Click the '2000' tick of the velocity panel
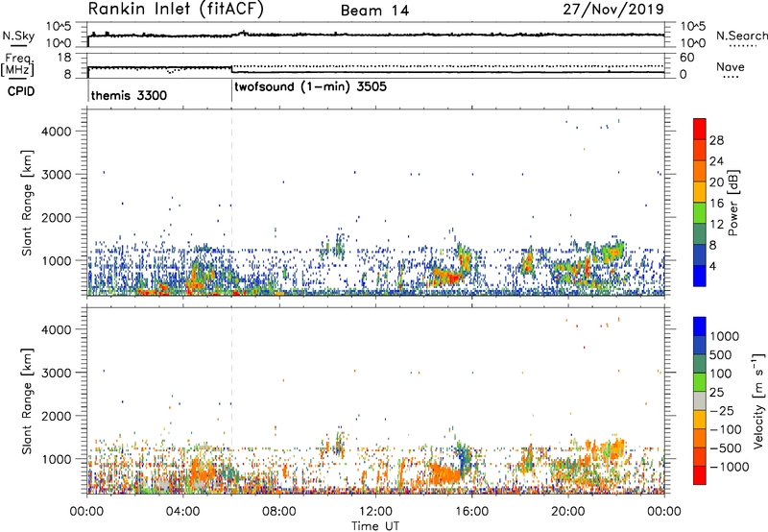 [57, 416]
